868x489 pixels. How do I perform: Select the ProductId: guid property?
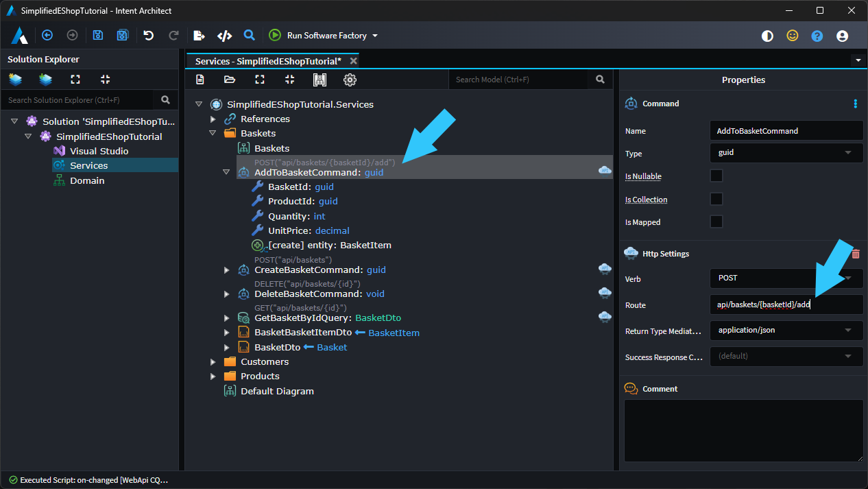[x=302, y=201]
